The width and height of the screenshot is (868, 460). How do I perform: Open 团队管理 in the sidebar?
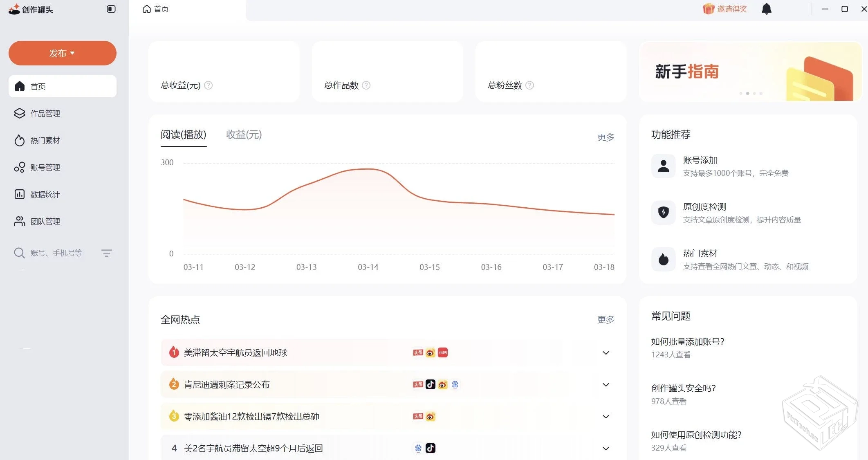coord(45,221)
